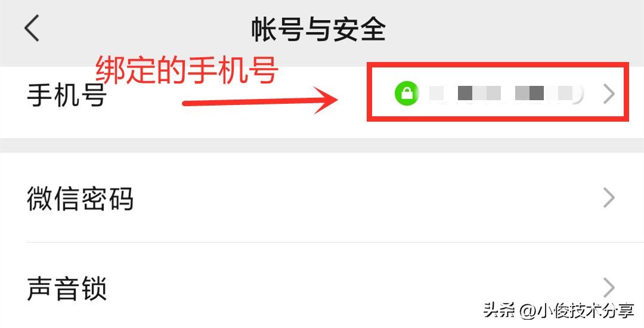
Task: Open the 微信密码 row chevron
Action: tap(609, 198)
